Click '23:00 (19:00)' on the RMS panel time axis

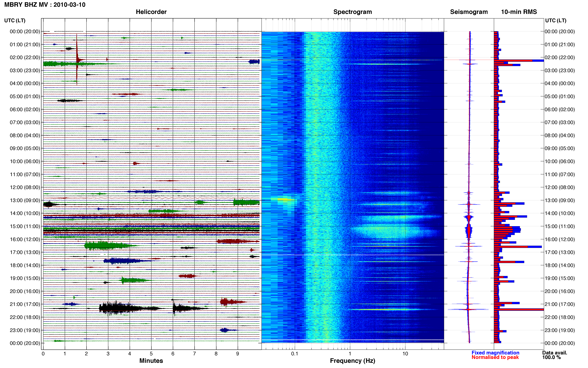tap(560, 330)
